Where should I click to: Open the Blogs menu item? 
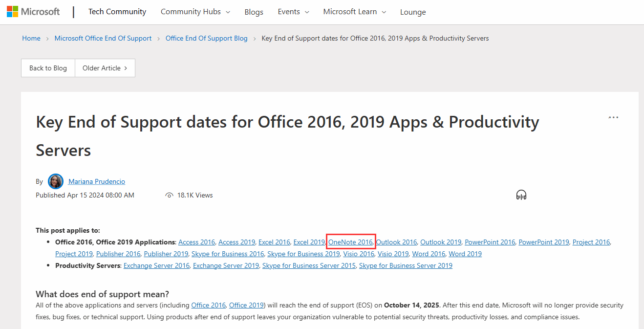click(254, 12)
